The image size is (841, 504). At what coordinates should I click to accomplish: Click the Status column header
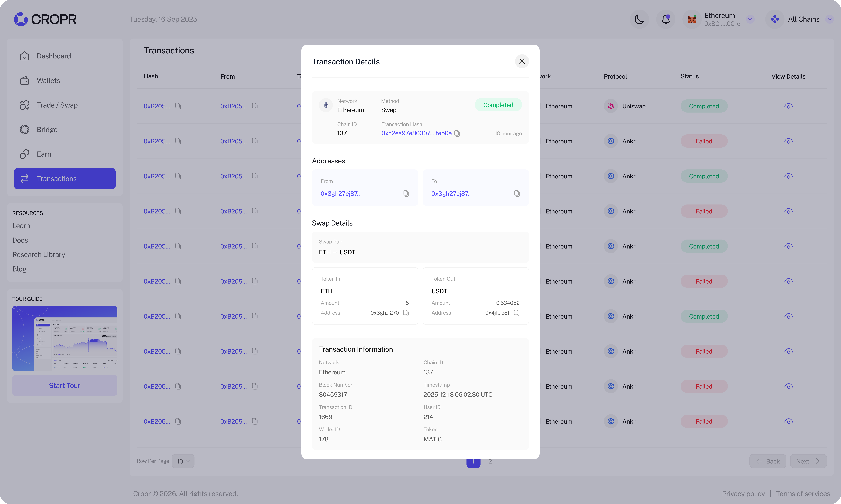[690, 76]
